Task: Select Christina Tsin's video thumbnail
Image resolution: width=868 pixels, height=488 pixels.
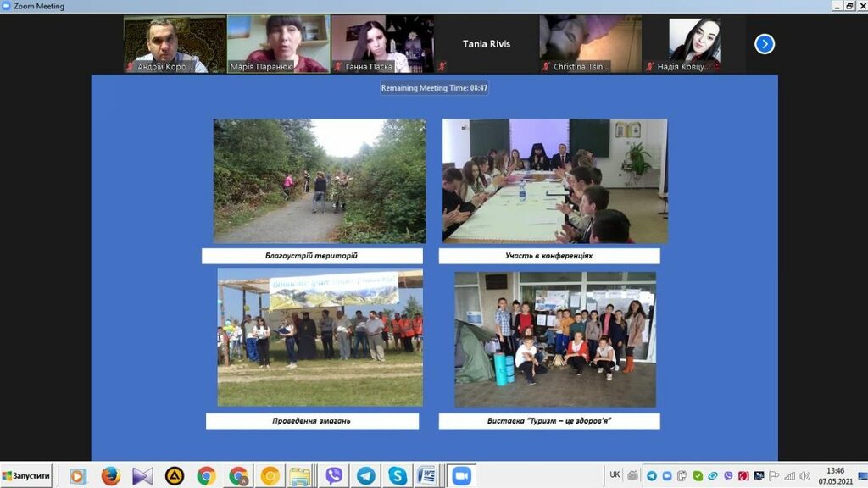Action: pos(590,44)
